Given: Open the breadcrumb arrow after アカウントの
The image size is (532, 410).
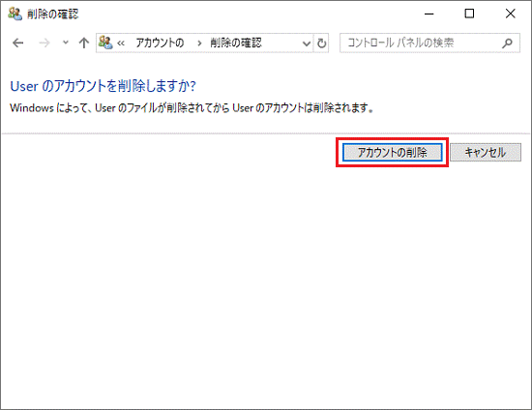Looking at the screenshot, I should [x=199, y=44].
